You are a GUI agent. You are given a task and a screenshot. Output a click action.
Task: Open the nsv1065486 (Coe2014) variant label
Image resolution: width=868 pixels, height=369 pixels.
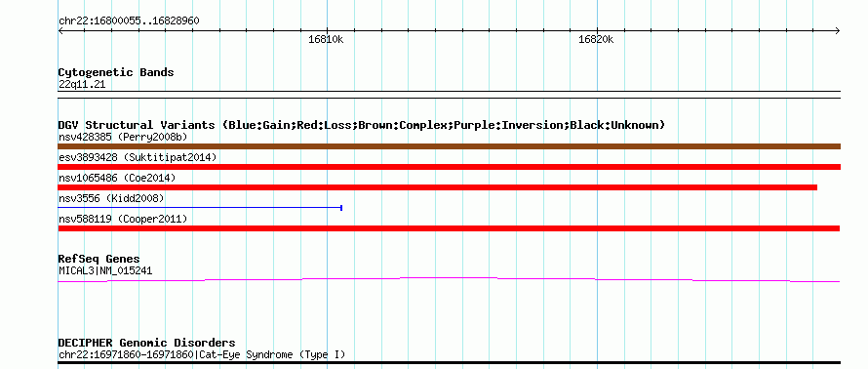click(117, 179)
